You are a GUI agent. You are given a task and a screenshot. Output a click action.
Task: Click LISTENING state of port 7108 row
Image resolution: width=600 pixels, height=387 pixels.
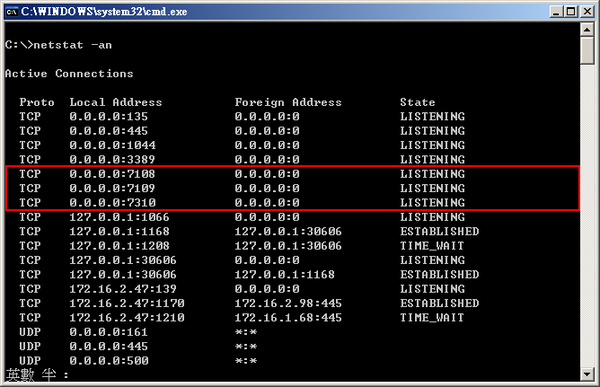coord(432,174)
